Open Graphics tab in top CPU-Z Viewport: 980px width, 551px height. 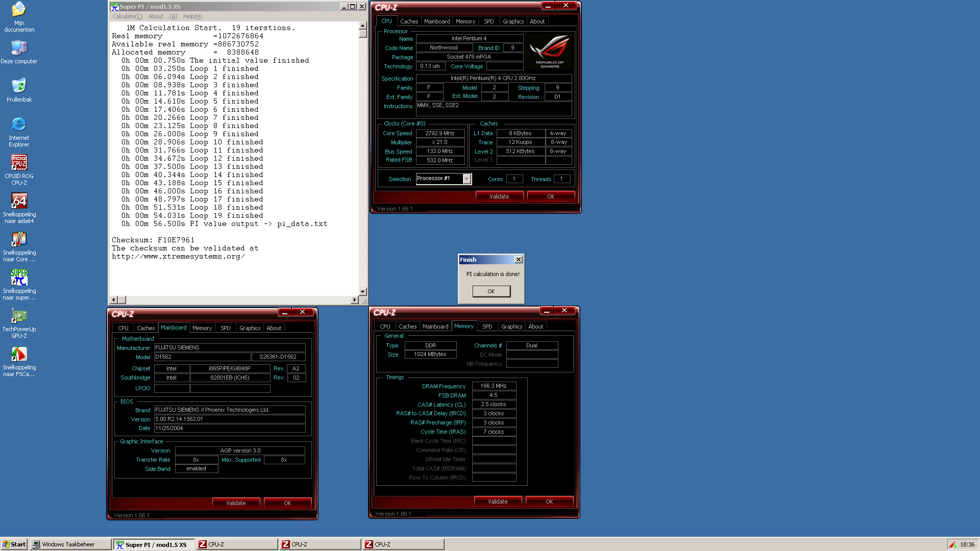[x=513, y=21]
